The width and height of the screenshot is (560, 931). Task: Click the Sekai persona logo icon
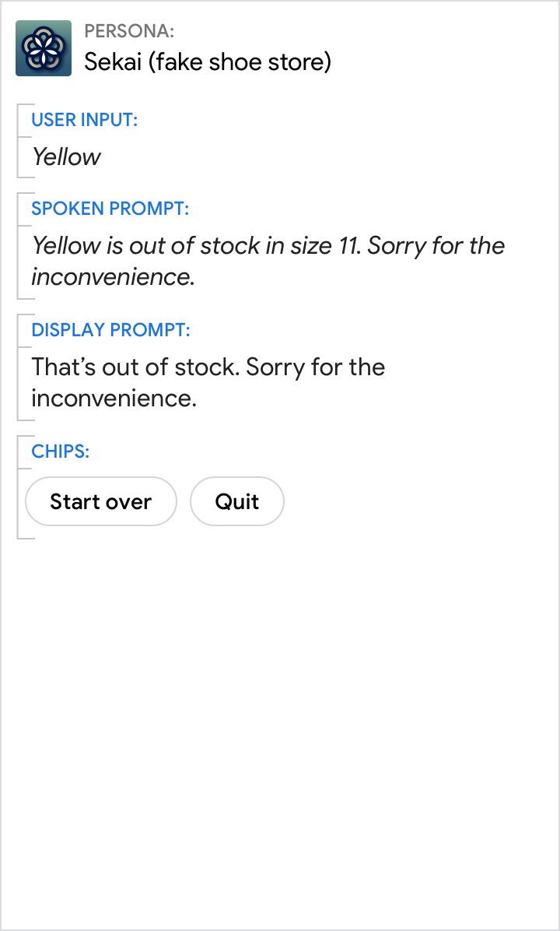(44, 48)
